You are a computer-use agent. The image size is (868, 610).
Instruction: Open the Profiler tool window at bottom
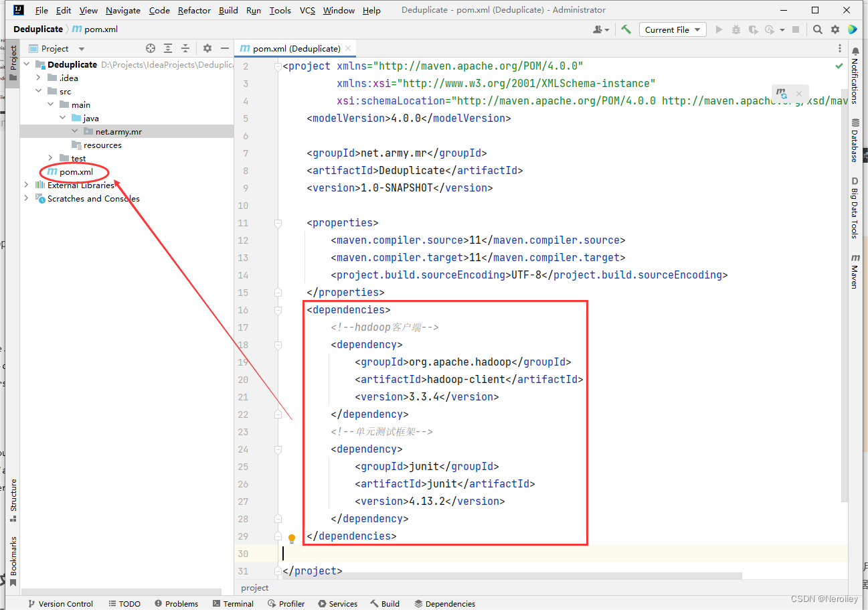click(x=286, y=603)
